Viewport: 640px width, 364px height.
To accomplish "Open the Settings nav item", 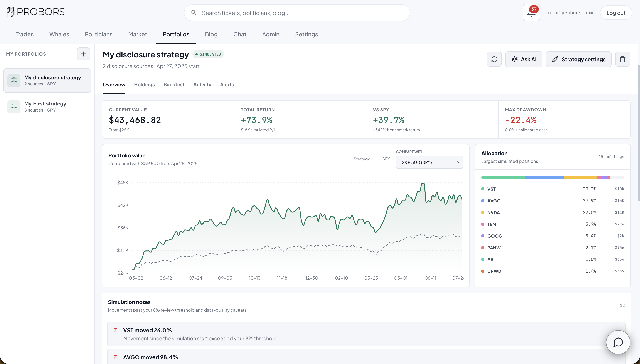I will [x=306, y=34].
